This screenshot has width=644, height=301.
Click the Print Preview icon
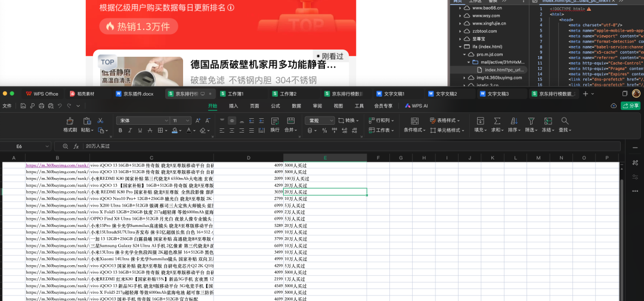(x=51, y=106)
